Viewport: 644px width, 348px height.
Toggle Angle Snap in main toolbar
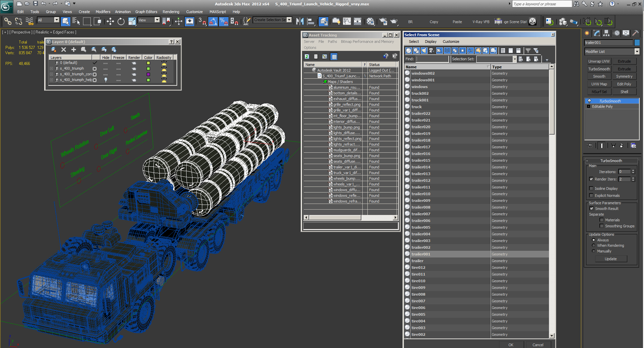click(x=213, y=21)
